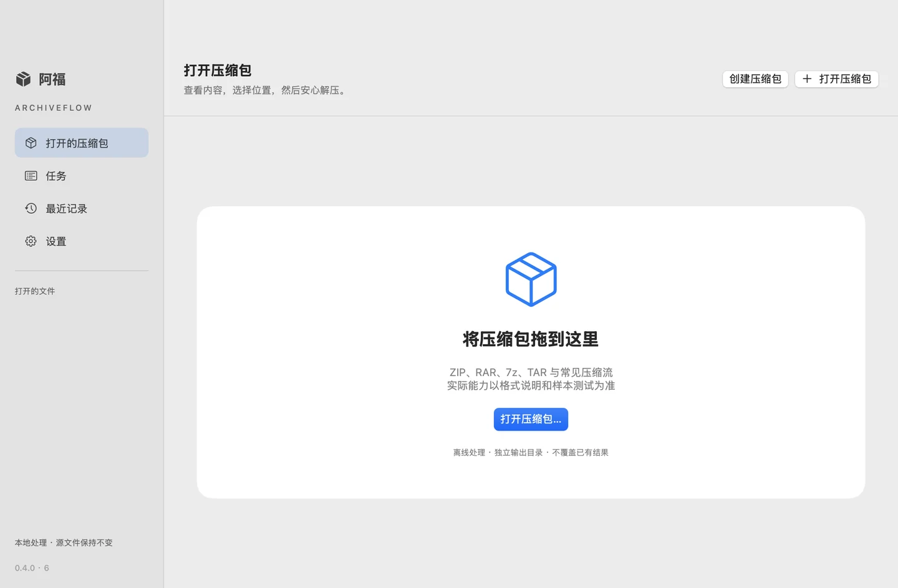Click the 离线处理 · 独立输出目录 note

(x=531, y=453)
